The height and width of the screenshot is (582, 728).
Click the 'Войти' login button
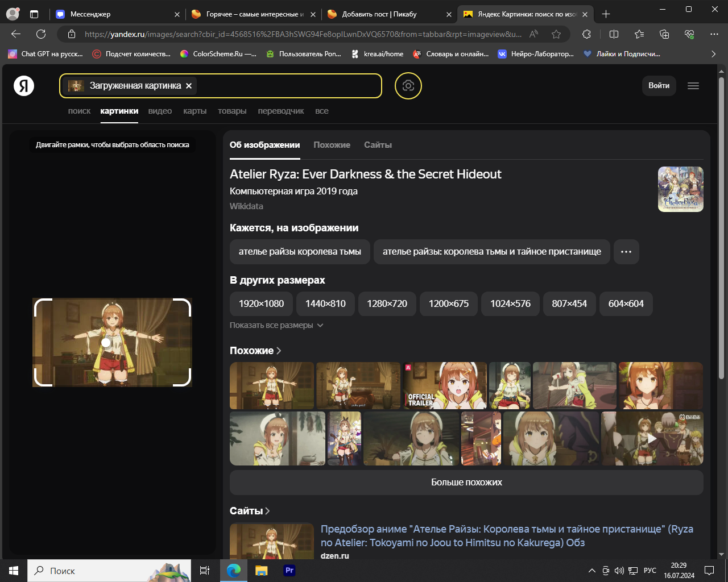click(659, 86)
